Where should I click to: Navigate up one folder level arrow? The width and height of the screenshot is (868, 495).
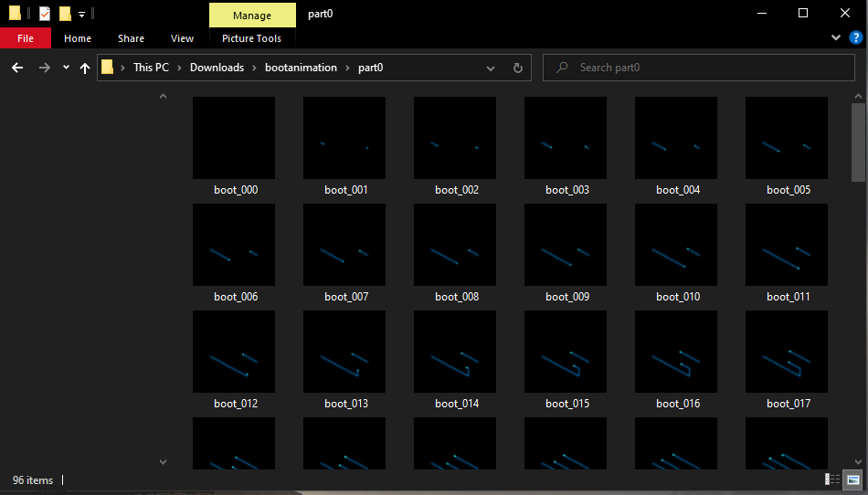[85, 68]
